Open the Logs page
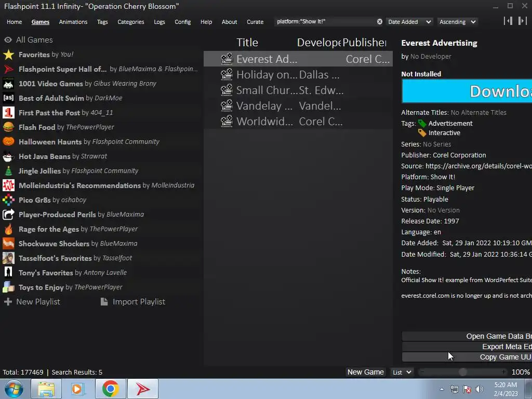 [x=159, y=22]
